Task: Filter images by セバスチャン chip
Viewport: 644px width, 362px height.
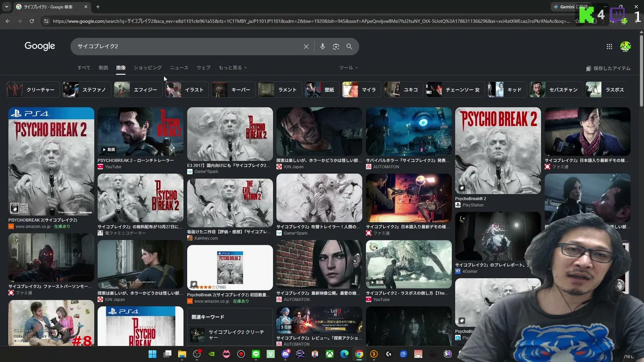Action: [x=555, y=89]
